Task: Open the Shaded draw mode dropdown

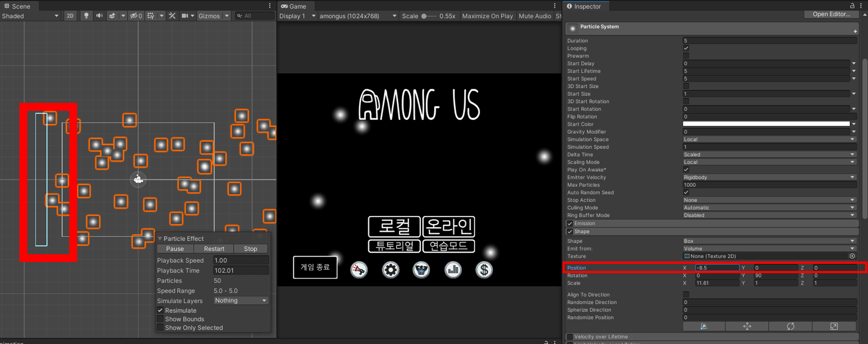Action: [x=30, y=16]
